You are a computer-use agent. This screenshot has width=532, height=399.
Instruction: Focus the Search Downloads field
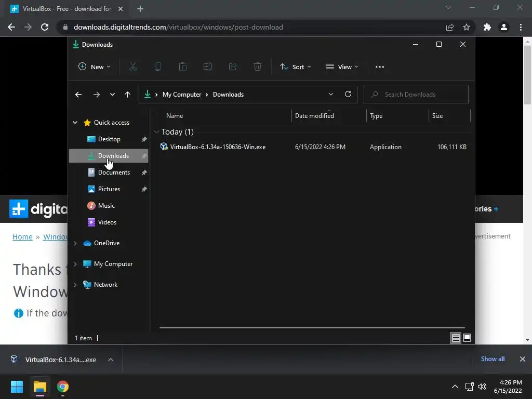point(416,95)
